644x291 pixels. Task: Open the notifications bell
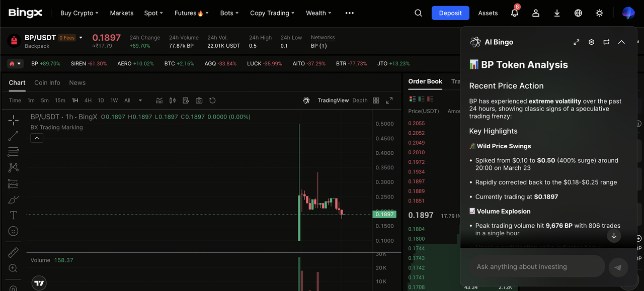514,13
